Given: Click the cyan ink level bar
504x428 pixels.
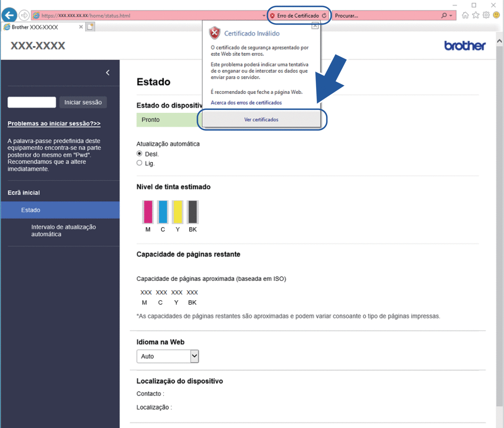Looking at the screenshot, I should tap(163, 212).
